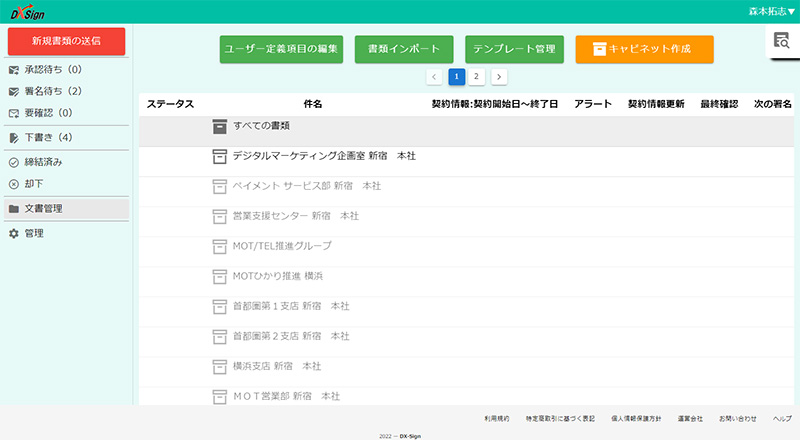Open 管理 settings menu

66,233
